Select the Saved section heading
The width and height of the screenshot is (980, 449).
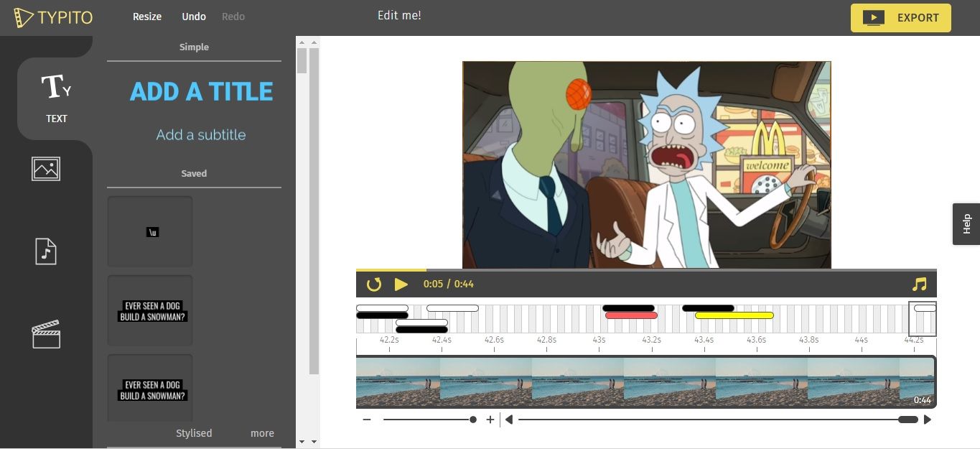pyautogui.click(x=194, y=173)
